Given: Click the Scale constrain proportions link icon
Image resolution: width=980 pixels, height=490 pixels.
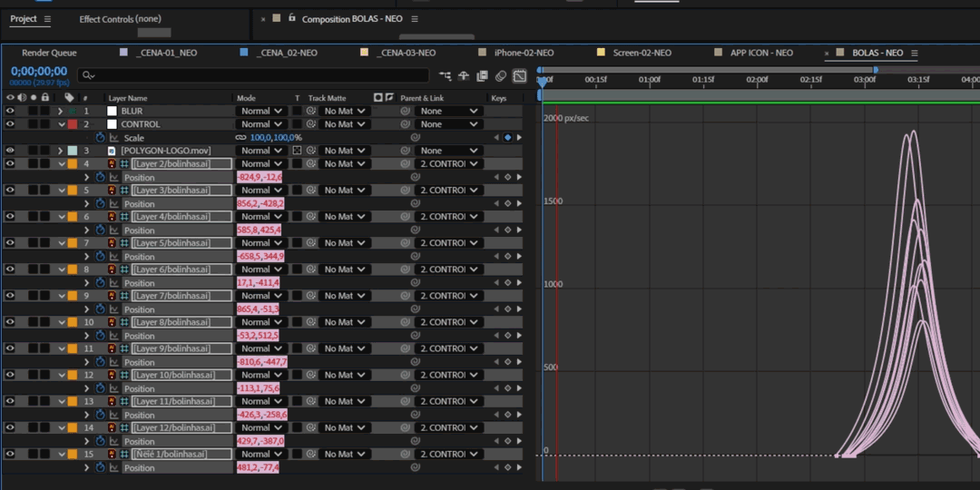Looking at the screenshot, I should click(240, 138).
